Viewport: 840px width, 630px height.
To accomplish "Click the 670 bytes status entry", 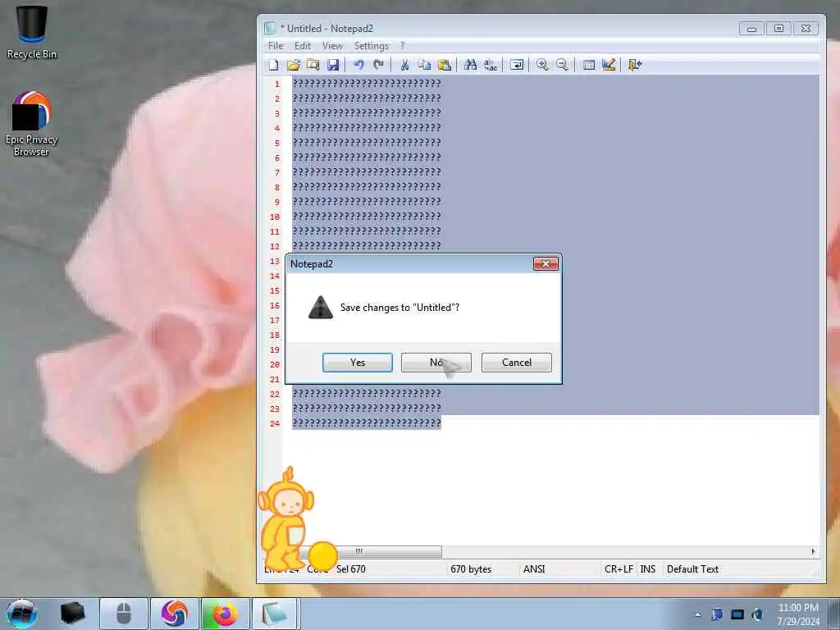I will point(470,569).
